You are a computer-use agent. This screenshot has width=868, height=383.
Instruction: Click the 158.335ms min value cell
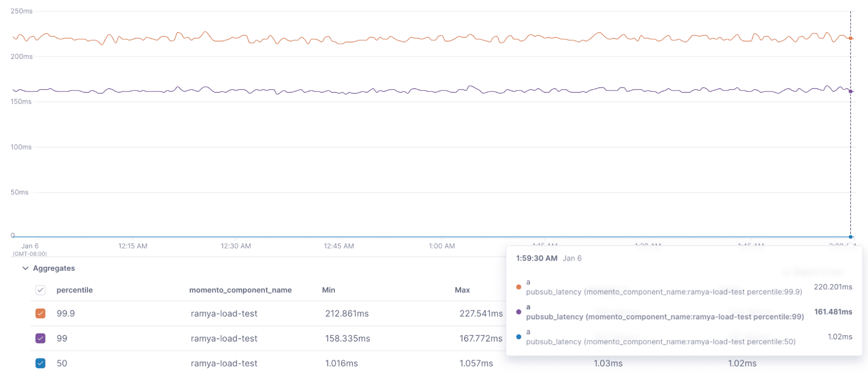pos(348,338)
